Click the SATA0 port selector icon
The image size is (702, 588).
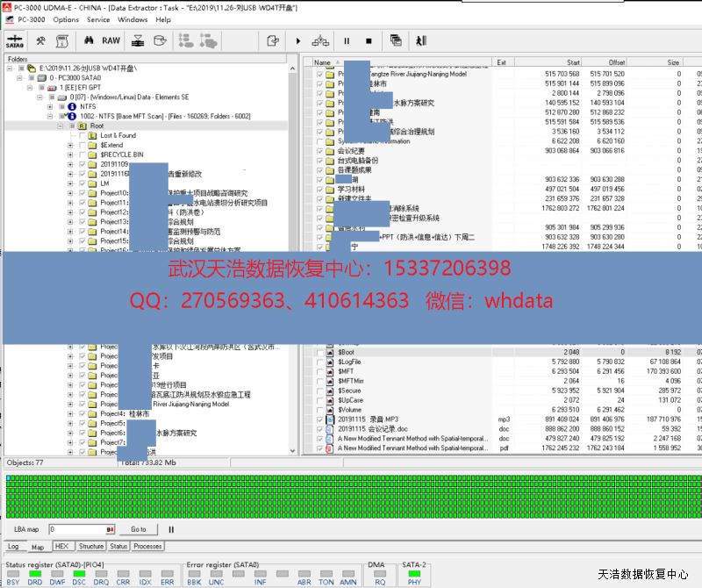click(15, 40)
